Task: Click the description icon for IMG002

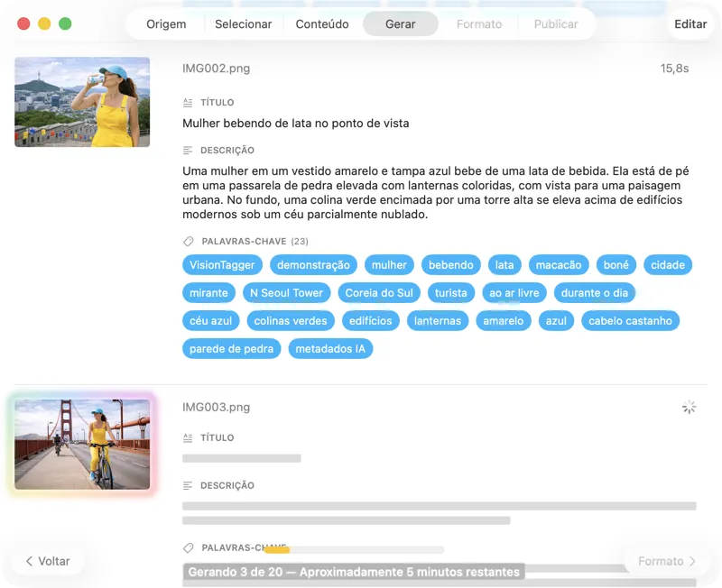Action: [x=188, y=151]
